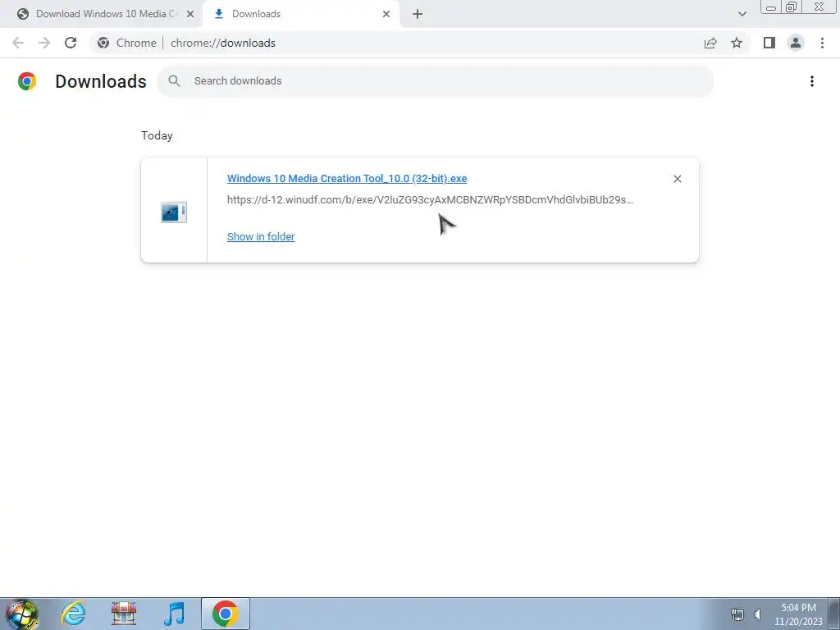840x630 pixels.
Task: Click the taskbar clock showing 5:04 PM
Action: (x=798, y=614)
